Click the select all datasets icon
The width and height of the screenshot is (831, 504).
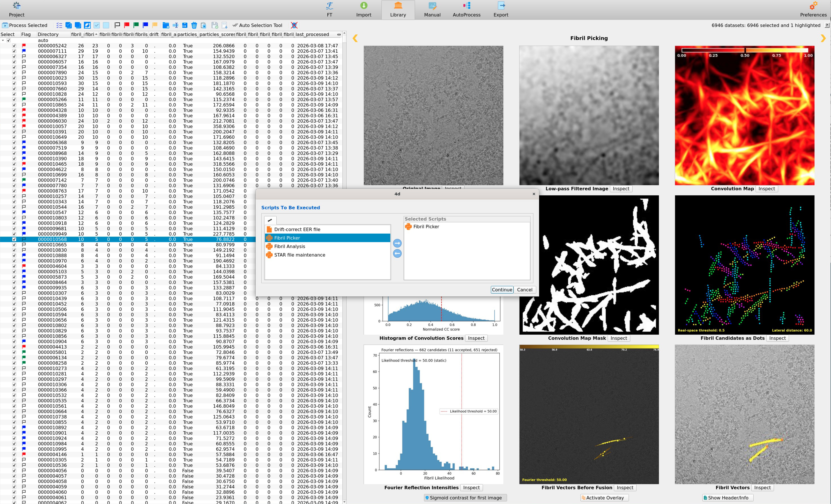(69, 25)
